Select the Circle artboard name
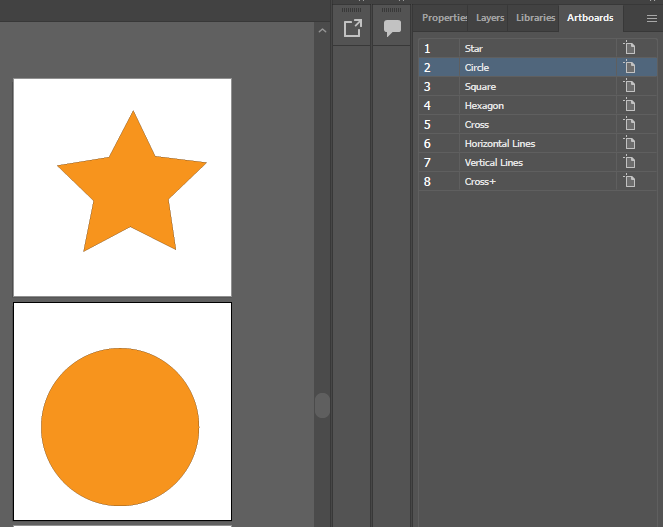 tap(477, 68)
